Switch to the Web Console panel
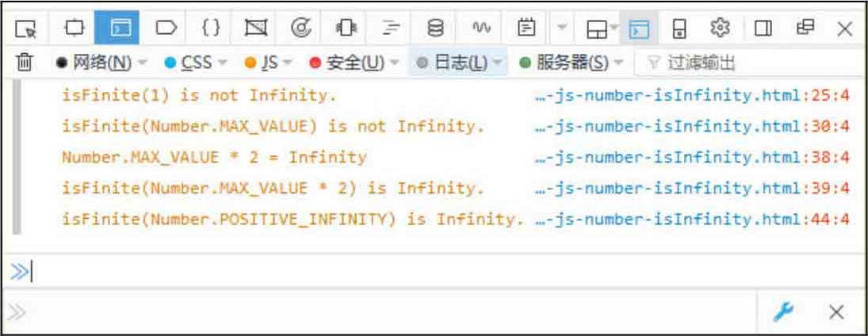This screenshot has width=868, height=336. (x=117, y=28)
